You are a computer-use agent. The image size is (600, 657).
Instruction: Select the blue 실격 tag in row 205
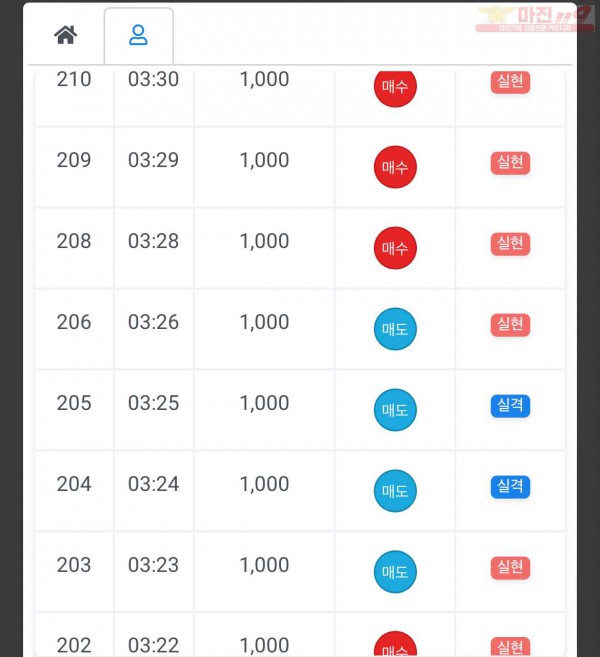(x=510, y=406)
